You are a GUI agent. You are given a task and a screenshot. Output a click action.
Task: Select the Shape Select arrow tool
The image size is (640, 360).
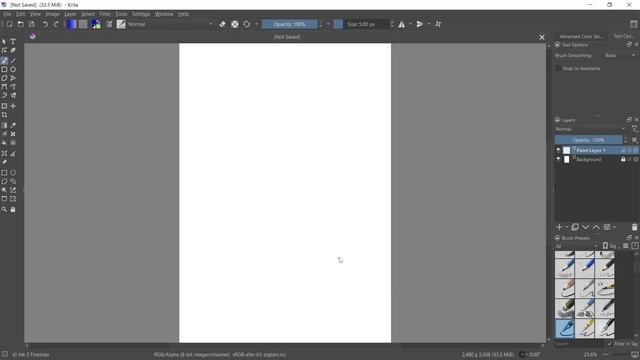4,42
